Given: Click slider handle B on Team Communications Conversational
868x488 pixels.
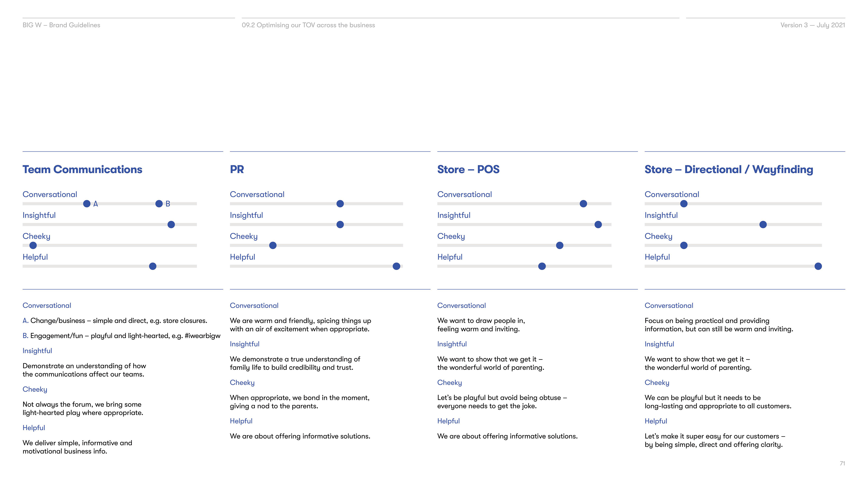Looking at the screenshot, I should tap(159, 204).
